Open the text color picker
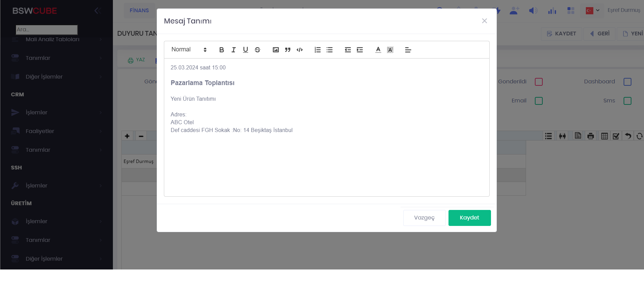The width and height of the screenshot is (644, 295). pos(378,50)
